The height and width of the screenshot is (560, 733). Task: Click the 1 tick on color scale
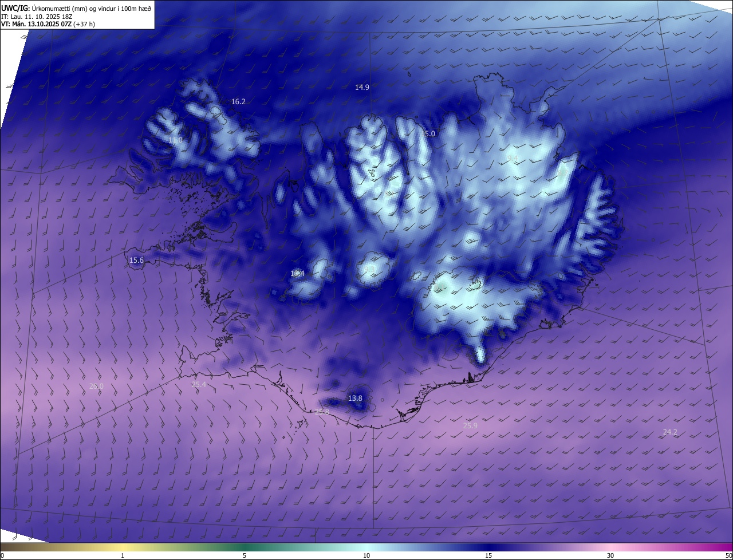123,556
